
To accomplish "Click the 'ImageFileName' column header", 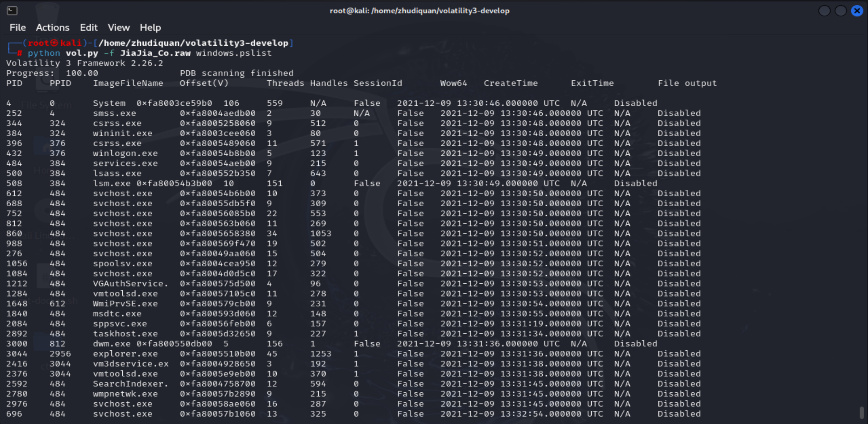I will click(x=128, y=83).
